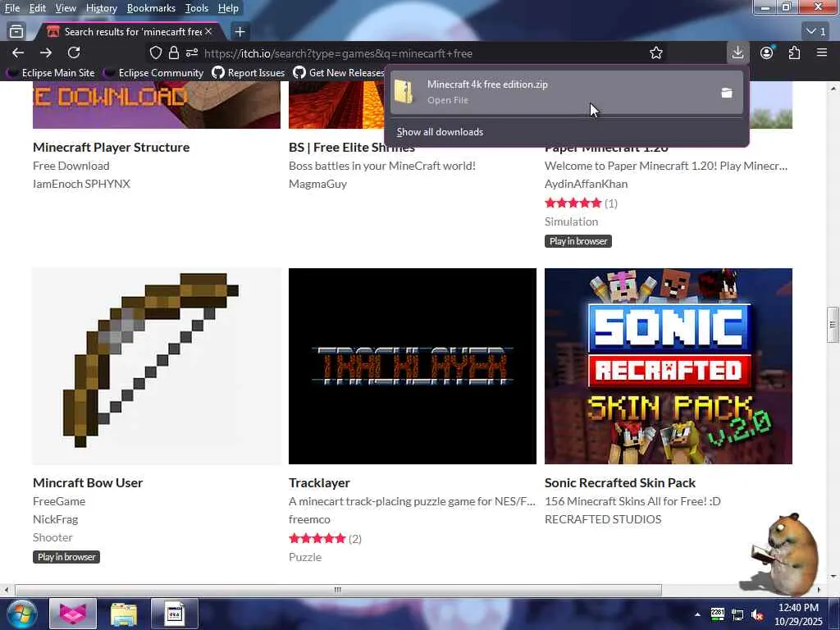This screenshot has height=630, width=840.
Task: Visit freemco author page
Action: [309, 519]
